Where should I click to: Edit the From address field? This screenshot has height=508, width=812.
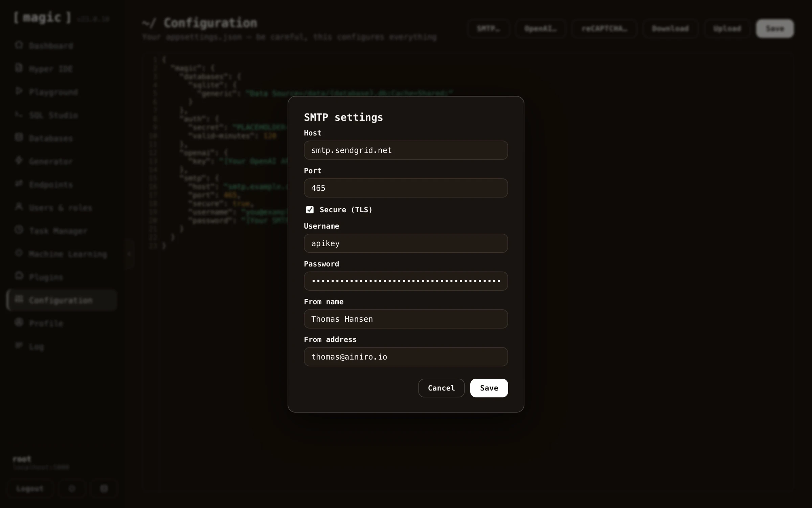click(406, 357)
